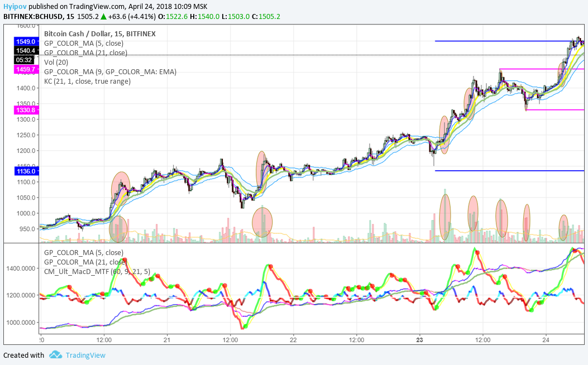Select the magenta horizontal line at 1330.8

[x=555, y=110]
